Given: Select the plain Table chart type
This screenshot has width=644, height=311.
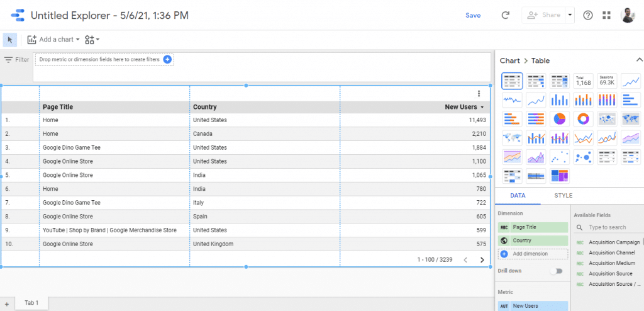Looking at the screenshot, I should tap(512, 81).
